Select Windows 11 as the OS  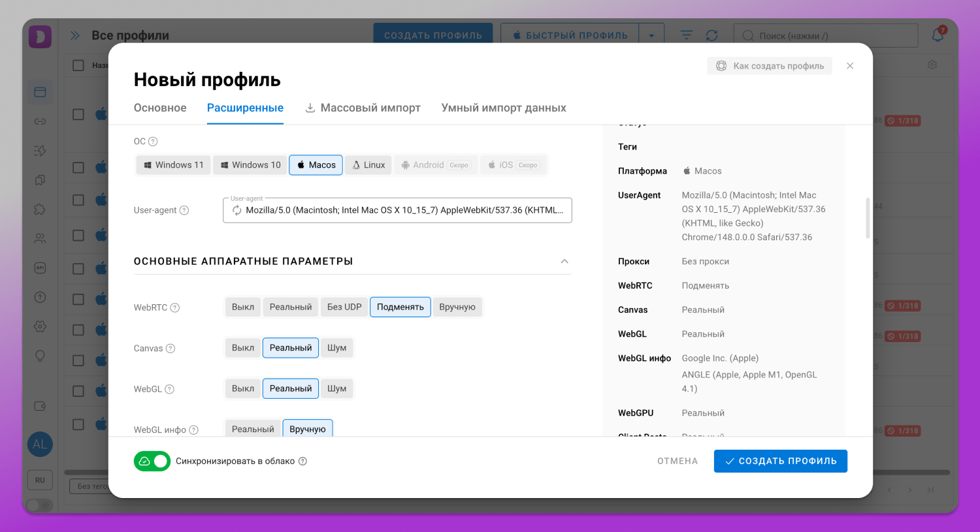coord(174,165)
